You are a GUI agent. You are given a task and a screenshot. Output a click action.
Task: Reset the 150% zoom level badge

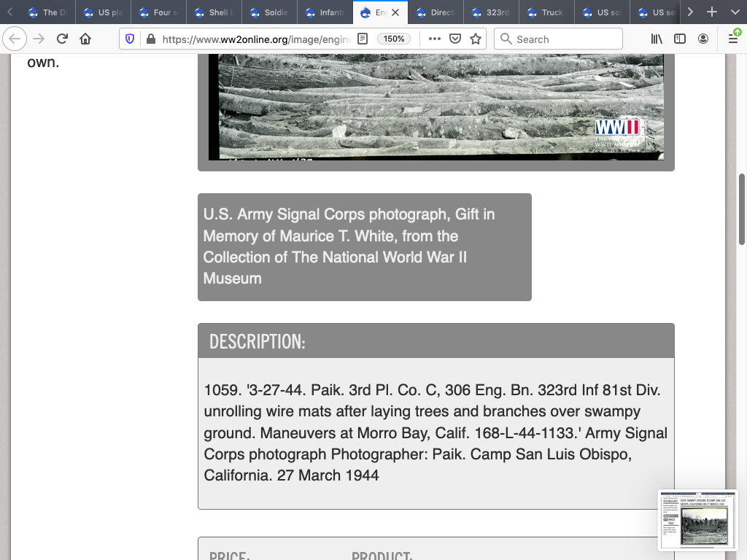coord(394,39)
